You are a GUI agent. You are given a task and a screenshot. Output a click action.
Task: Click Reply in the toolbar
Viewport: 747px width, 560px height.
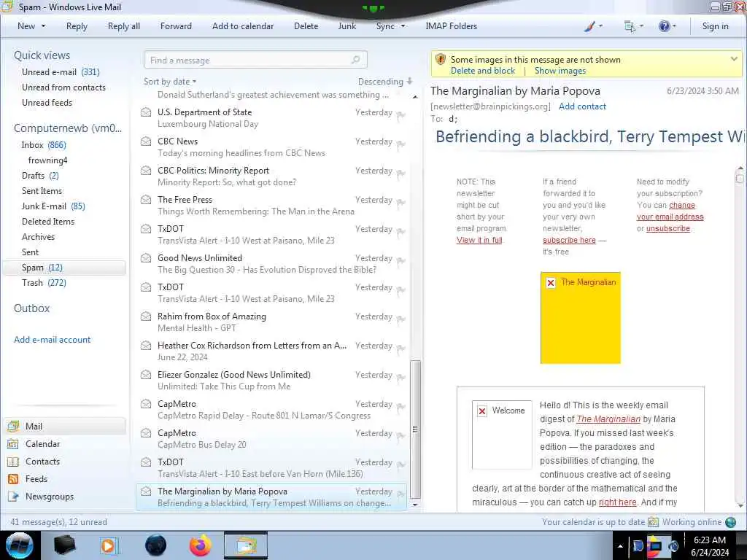pos(77,26)
